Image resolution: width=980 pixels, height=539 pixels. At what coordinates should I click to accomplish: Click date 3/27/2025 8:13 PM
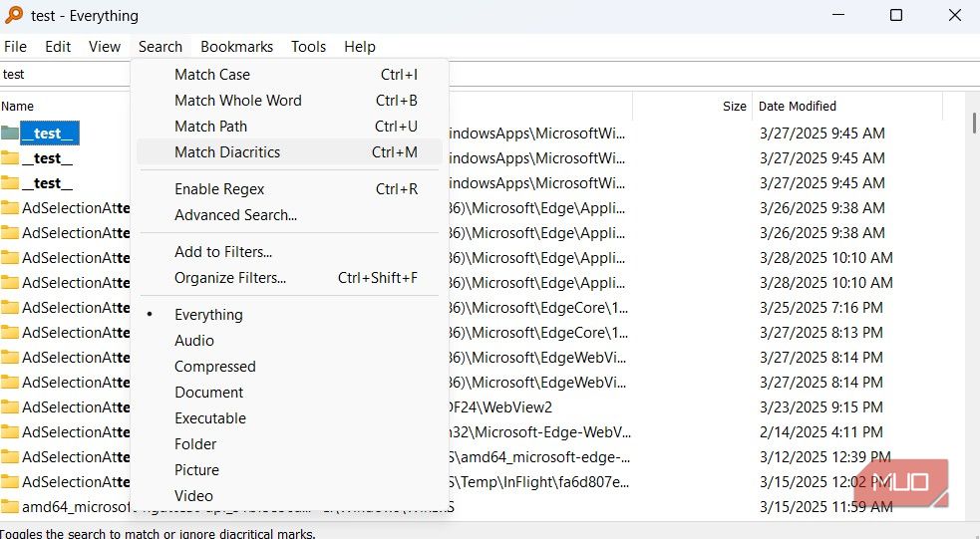[821, 333]
